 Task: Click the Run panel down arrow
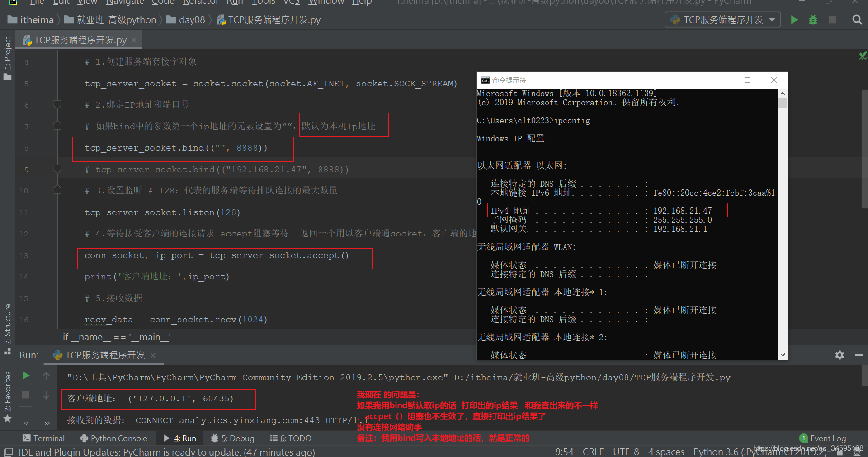pos(46,395)
